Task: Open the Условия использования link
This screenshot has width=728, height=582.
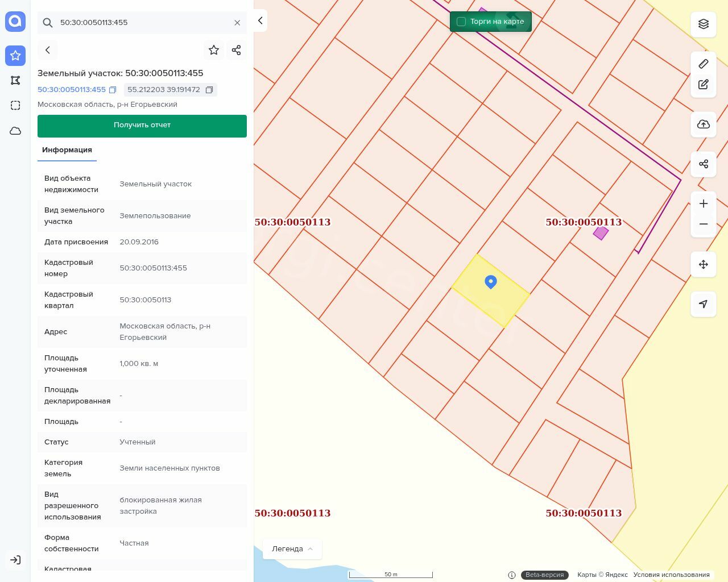Action: pyautogui.click(x=671, y=575)
